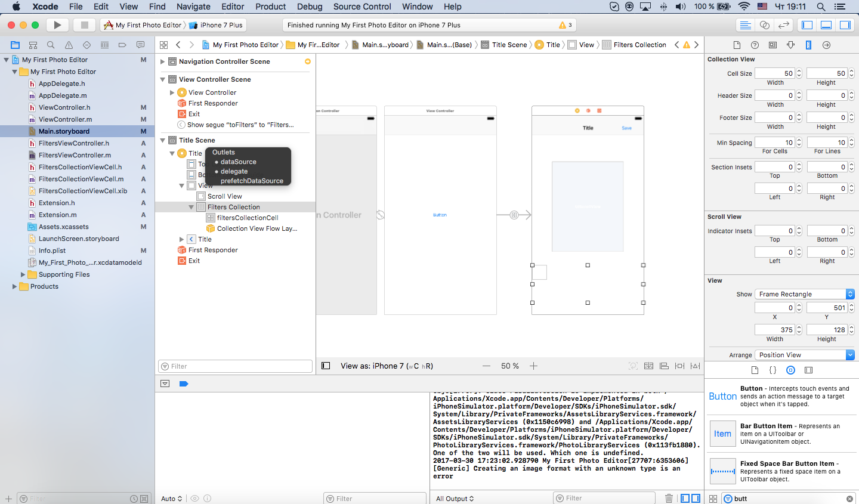Zoom out the storyboard canvas

(x=487, y=366)
